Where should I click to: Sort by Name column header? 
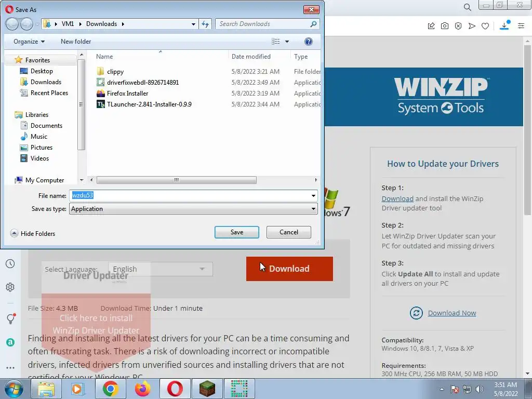click(104, 56)
